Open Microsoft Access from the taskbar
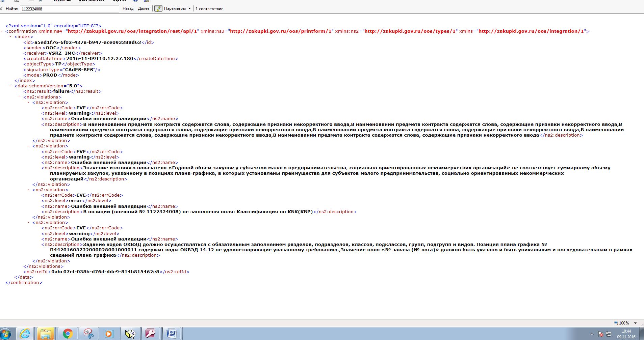This screenshot has width=644, height=340. 150,334
